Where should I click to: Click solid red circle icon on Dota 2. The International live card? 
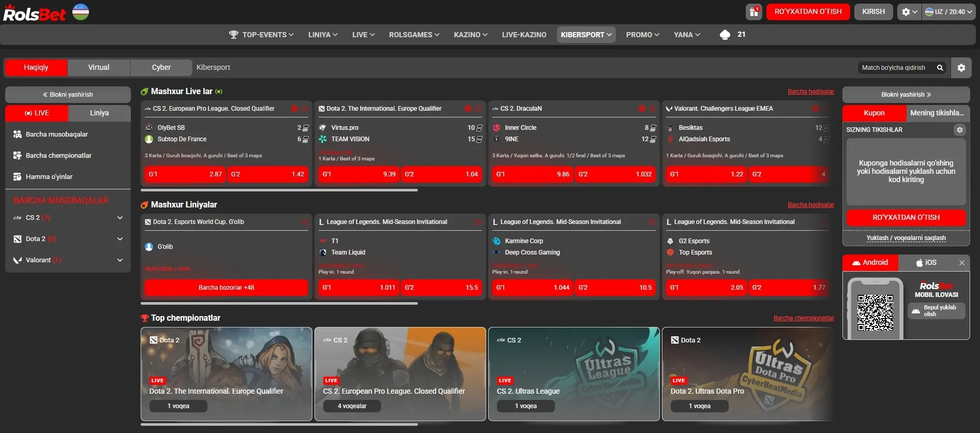click(x=468, y=109)
